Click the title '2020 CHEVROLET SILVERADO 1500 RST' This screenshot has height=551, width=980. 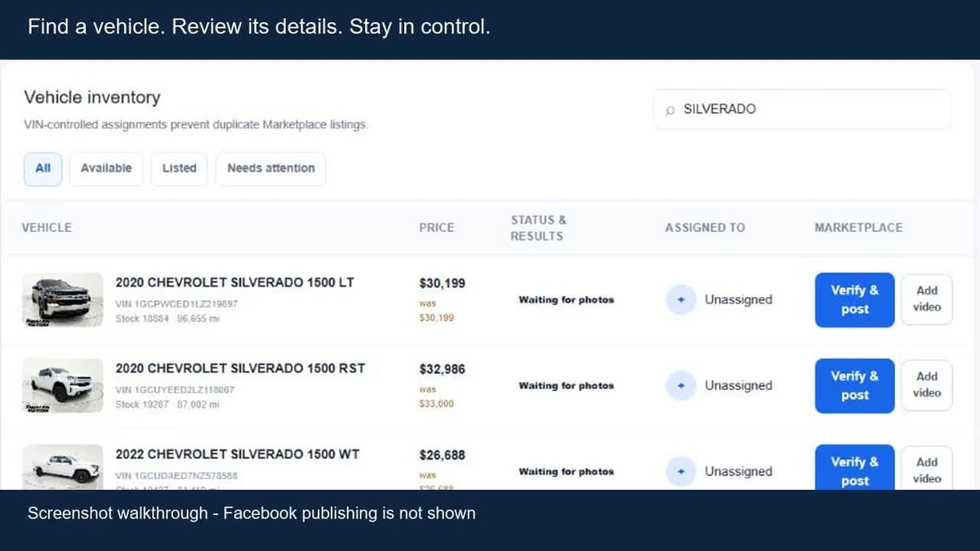(240, 368)
